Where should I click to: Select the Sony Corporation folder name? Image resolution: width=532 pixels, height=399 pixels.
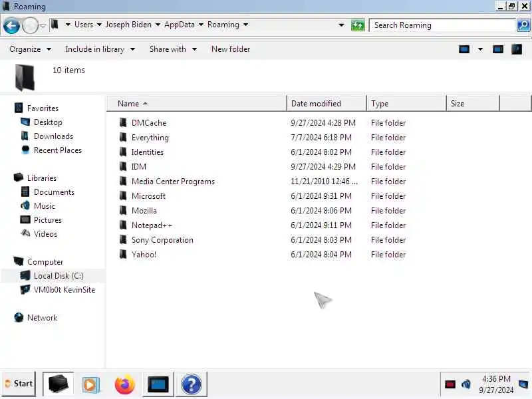(x=162, y=240)
